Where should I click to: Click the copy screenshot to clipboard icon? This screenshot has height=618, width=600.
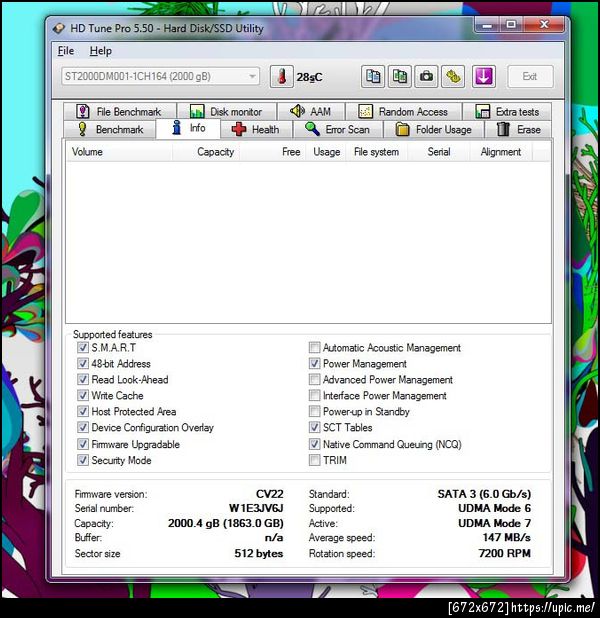[x=399, y=76]
